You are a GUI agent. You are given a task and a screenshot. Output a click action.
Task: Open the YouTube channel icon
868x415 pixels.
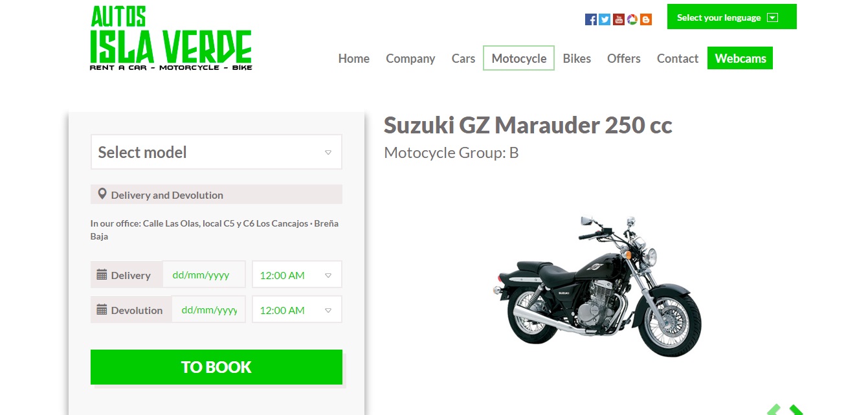pyautogui.click(x=618, y=19)
